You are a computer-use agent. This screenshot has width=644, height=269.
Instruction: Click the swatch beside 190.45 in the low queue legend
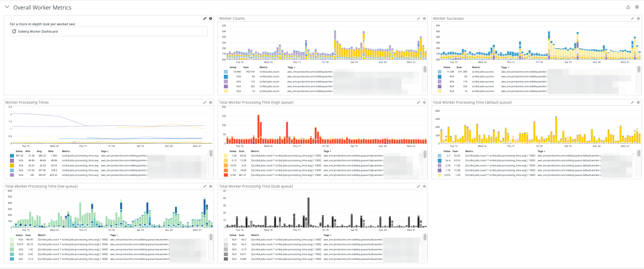coord(12,240)
